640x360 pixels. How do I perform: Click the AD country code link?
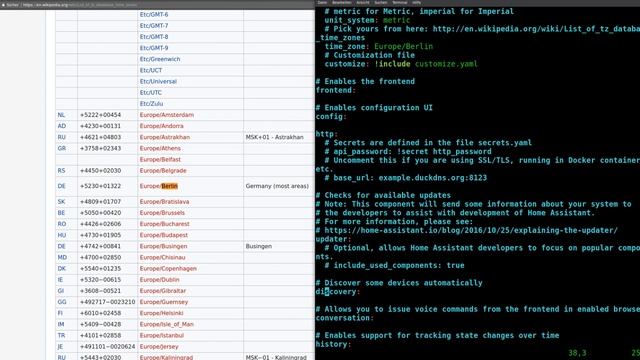[62, 126]
